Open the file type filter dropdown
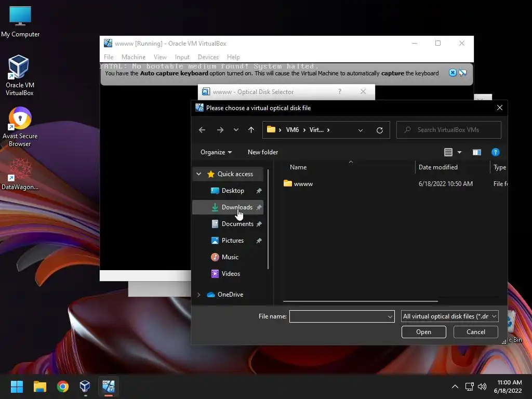532x399 pixels. 449,316
